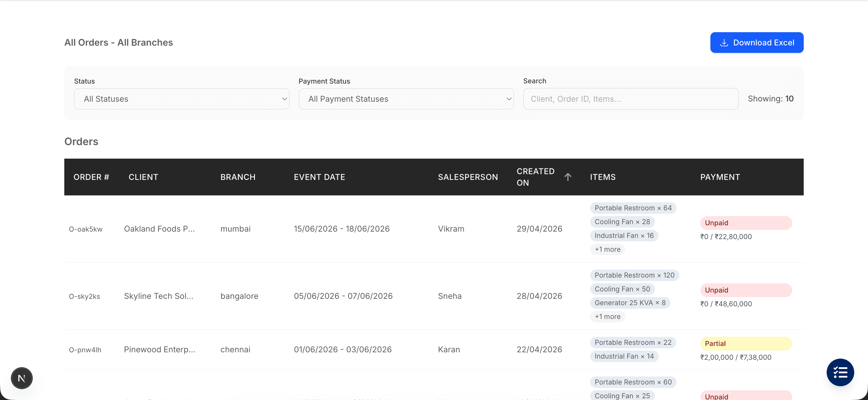Select client Oakland Foods P...
This screenshot has height=400, width=868.
point(159,229)
